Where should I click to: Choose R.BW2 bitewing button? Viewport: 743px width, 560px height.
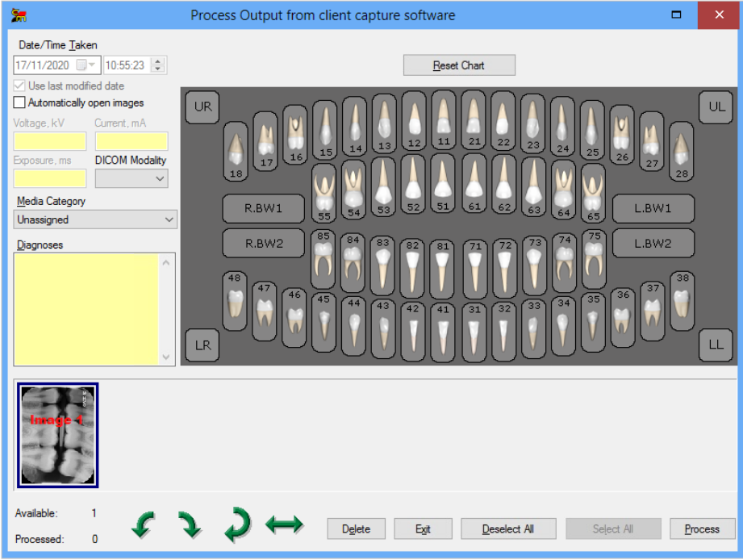click(x=264, y=244)
